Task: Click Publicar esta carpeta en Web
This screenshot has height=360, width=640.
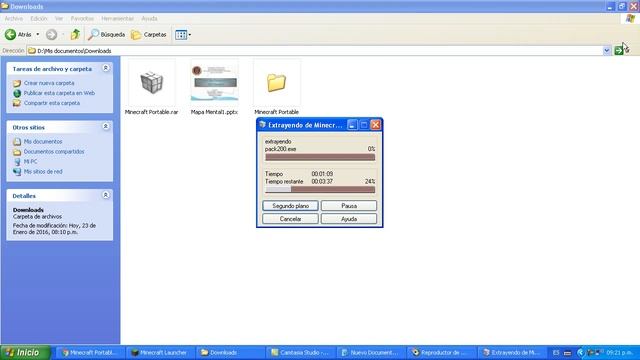Action: click(59, 93)
